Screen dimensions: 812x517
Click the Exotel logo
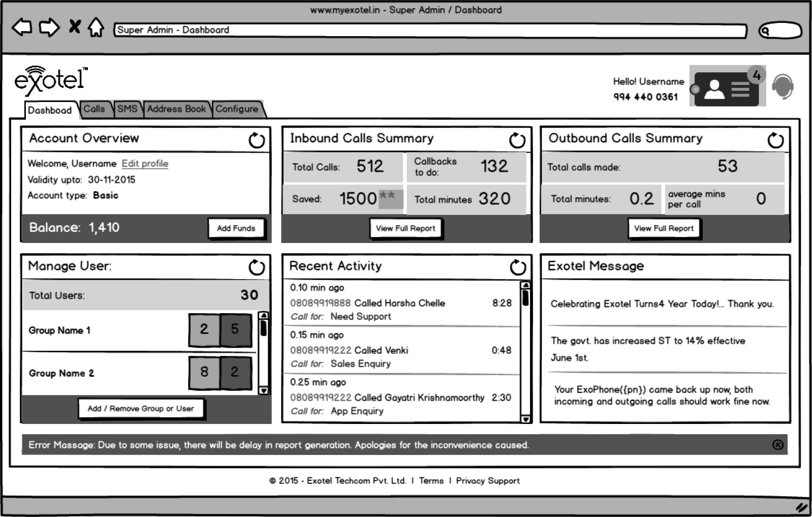(x=50, y=80)
